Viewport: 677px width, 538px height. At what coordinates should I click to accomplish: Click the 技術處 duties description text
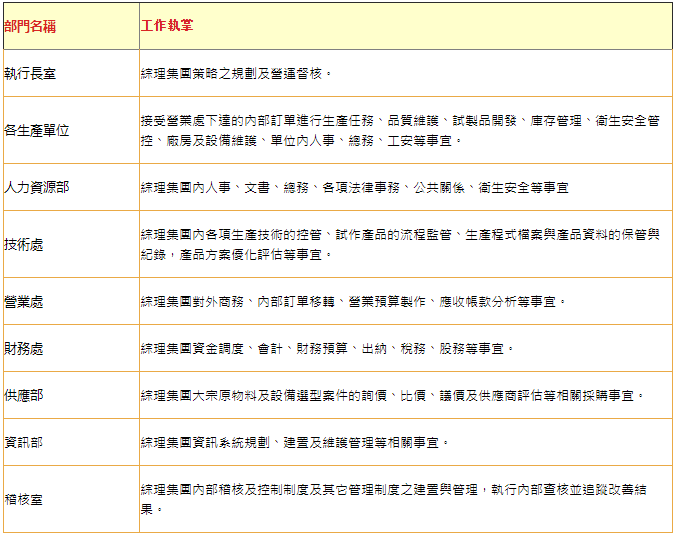tap(400, 244)
